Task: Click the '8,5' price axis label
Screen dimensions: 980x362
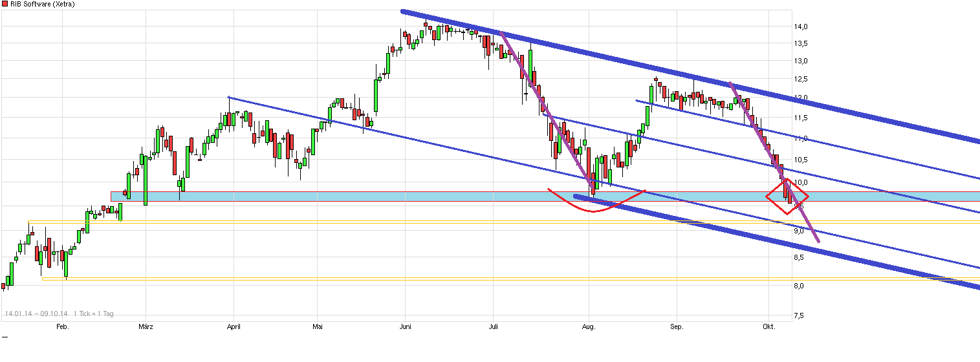Action: tap(800, 257)
